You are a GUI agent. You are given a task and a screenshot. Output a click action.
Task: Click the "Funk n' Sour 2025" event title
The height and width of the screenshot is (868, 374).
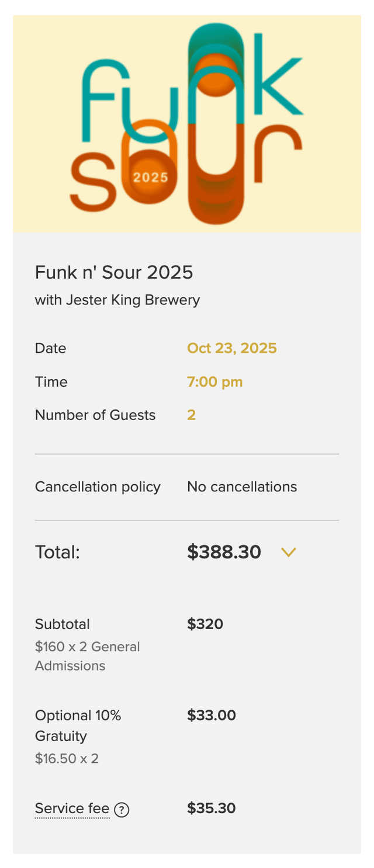tap(114, 272)
